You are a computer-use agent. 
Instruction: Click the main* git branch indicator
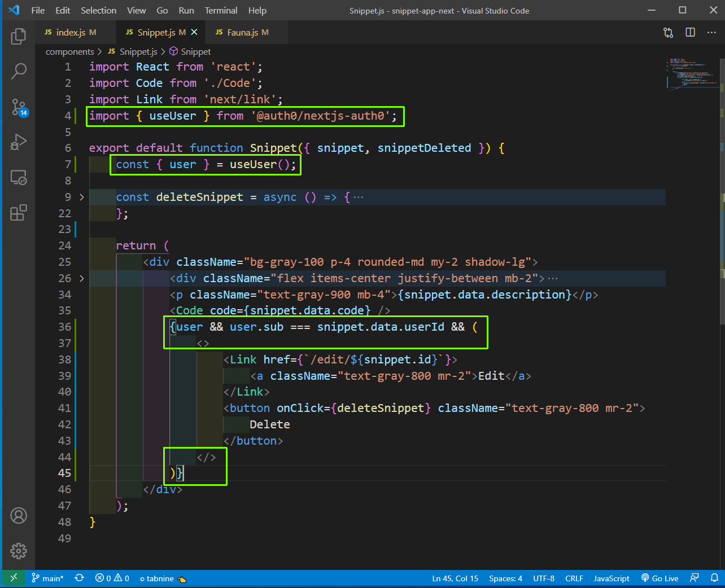tap(47, 578)
